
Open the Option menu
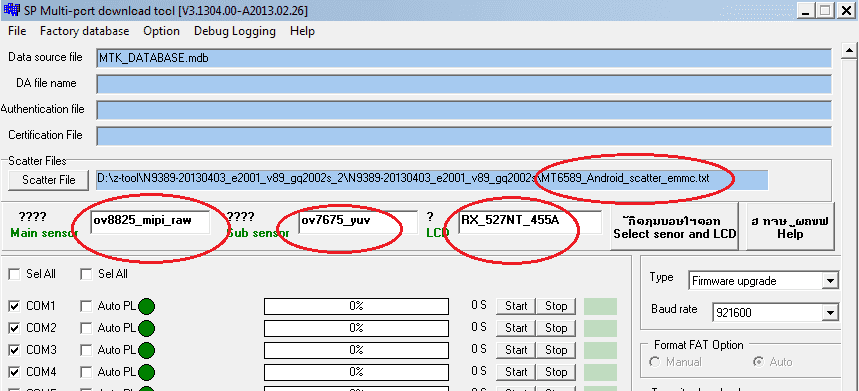(161, 31)
